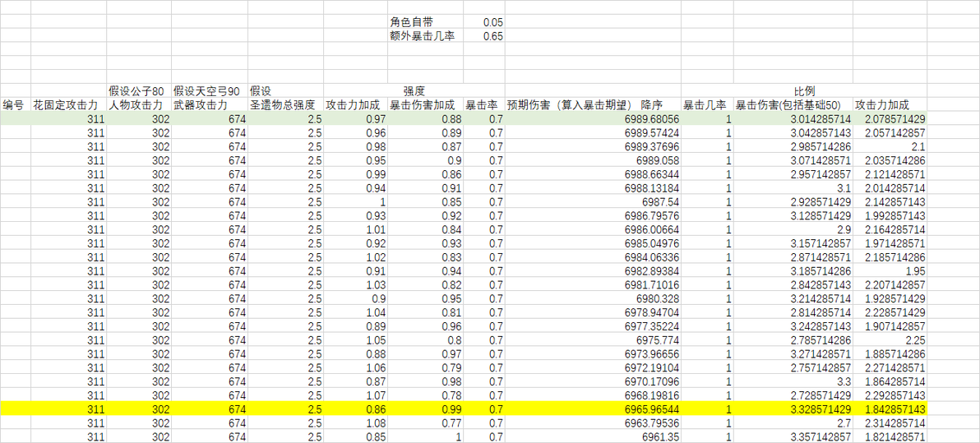Select the attack bonus cell 1.01
The width and height of the screenshot is (980, 443).
(x=355, y=228)
